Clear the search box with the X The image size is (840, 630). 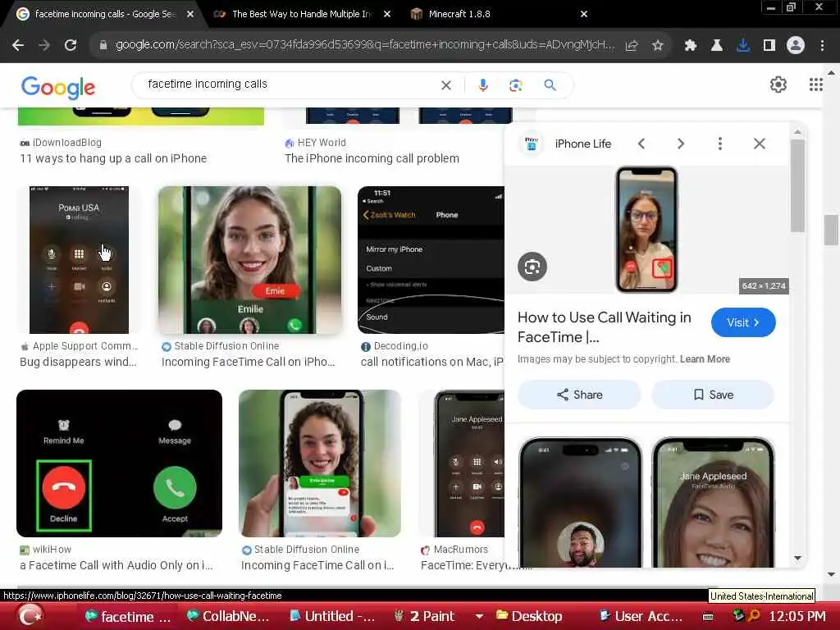coord(445,85)
